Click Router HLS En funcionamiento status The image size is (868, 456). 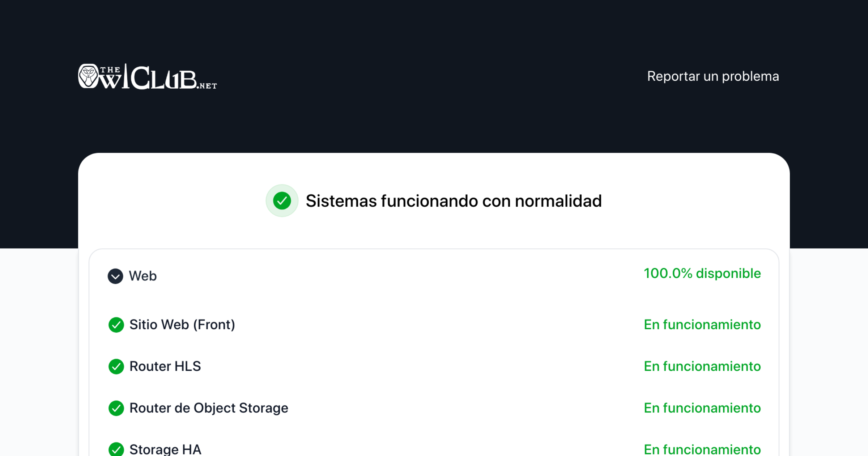point(702,366)
